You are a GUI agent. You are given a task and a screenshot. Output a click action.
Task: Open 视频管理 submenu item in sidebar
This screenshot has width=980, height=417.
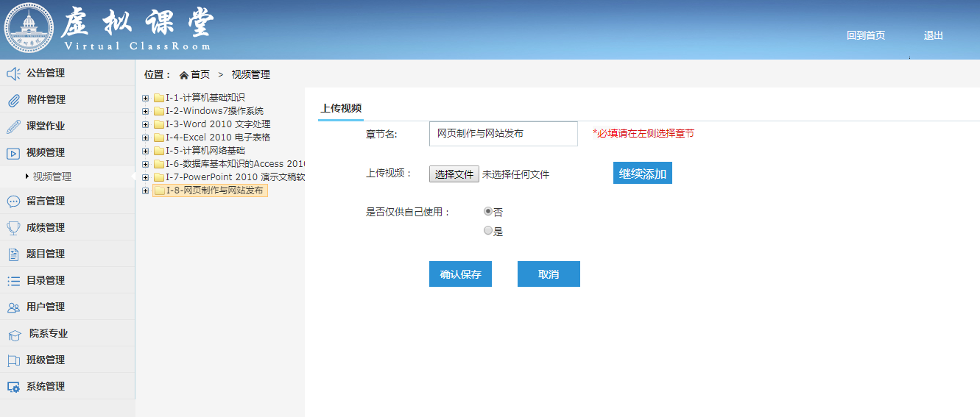(x=52, y=177)
